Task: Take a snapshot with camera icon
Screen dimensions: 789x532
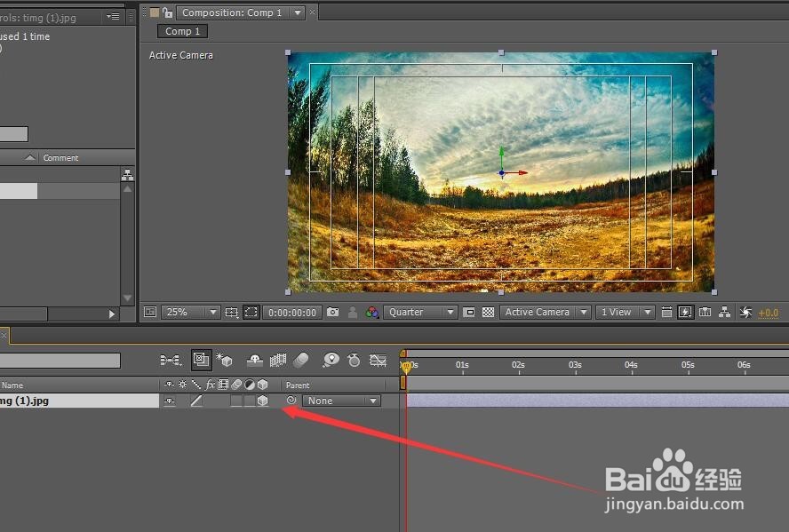Action: [x=332, y=313]
